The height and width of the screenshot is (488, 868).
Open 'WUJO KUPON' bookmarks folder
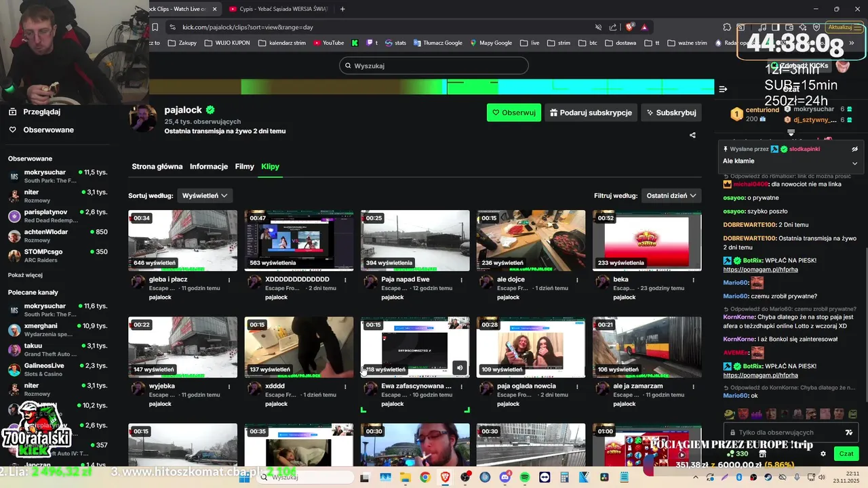[x=227, y=43]
